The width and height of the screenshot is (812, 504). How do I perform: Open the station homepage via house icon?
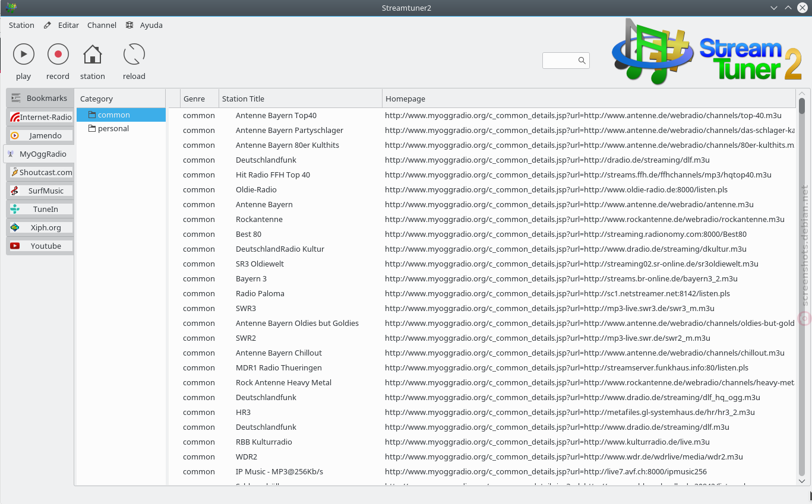coord(93,55)
